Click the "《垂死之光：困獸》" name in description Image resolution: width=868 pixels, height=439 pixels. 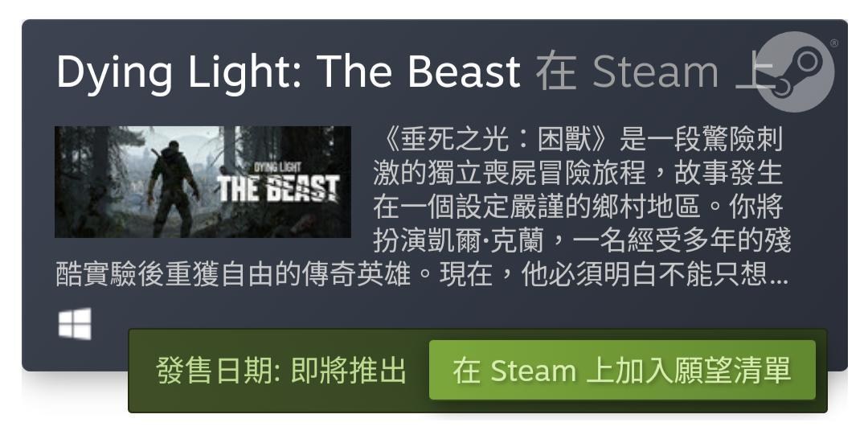tap(495, 139)
